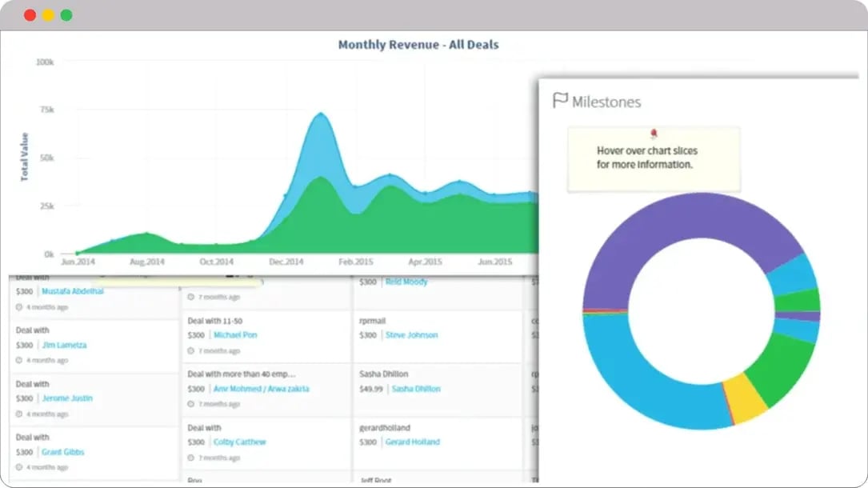Click the blue Sasha Dhillon contact link
The width and height of the screenshot is (868, 488).
tap(416, 389)
